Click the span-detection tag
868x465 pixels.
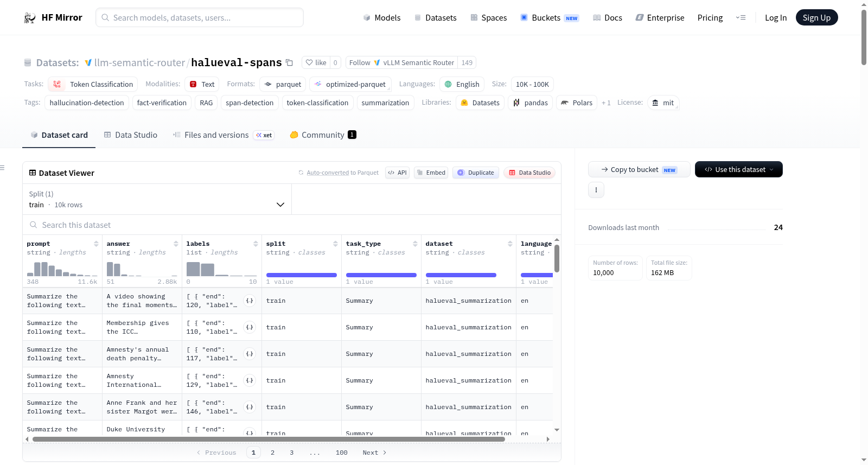(x=250, y=103)
